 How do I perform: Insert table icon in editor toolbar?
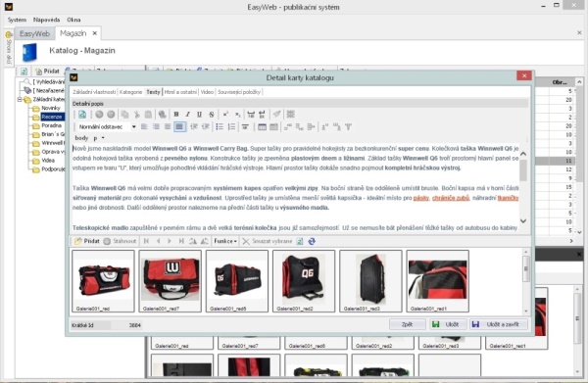(x=262, y=127)
